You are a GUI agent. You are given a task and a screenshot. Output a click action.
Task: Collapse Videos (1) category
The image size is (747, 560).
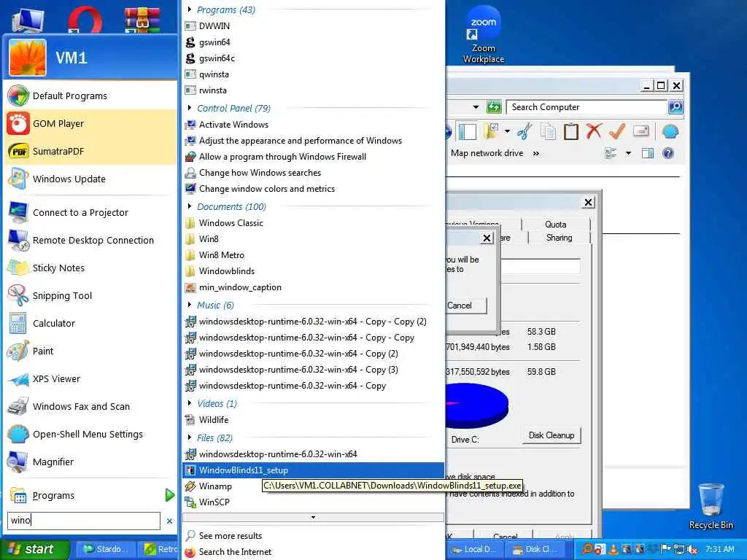190,403
